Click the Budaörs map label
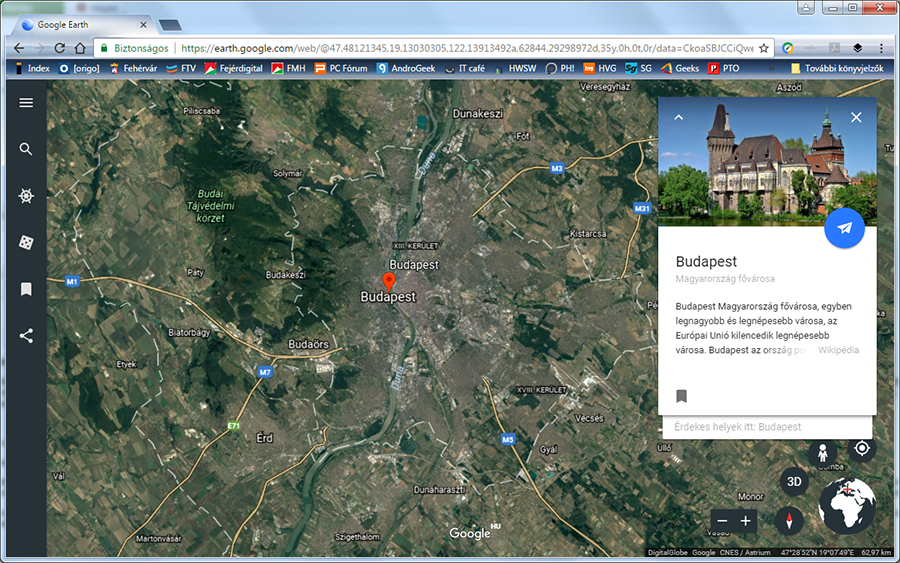This screenshot has width=900, height=563. tap(308, 344)
